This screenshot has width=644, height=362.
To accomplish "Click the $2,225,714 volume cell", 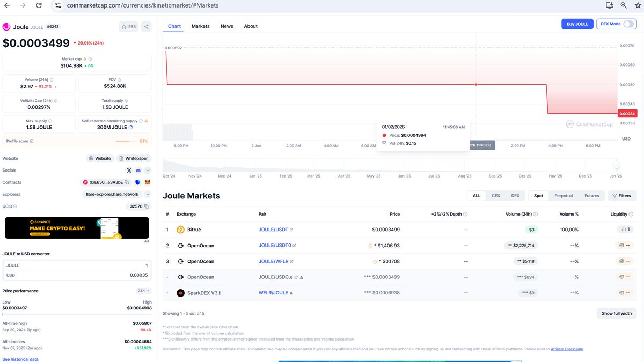I will tap(520, 246).
